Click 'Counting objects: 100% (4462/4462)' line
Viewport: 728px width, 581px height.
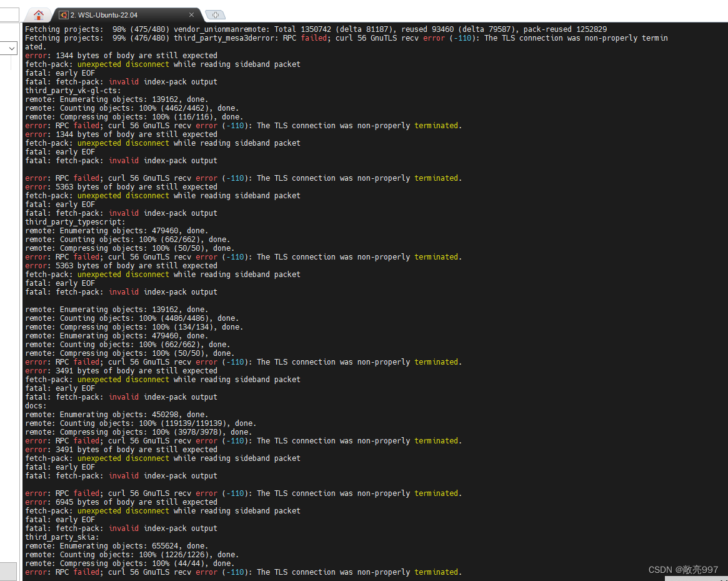(132, 108)
